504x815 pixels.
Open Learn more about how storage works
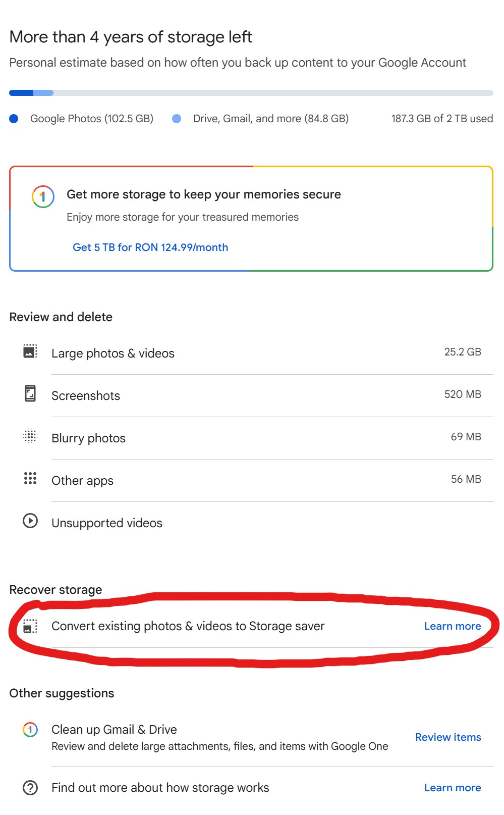coord(453,788)
